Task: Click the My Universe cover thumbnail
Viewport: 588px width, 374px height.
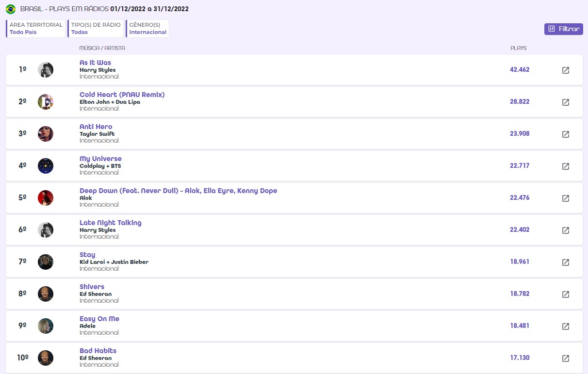Action: (46, 166)
